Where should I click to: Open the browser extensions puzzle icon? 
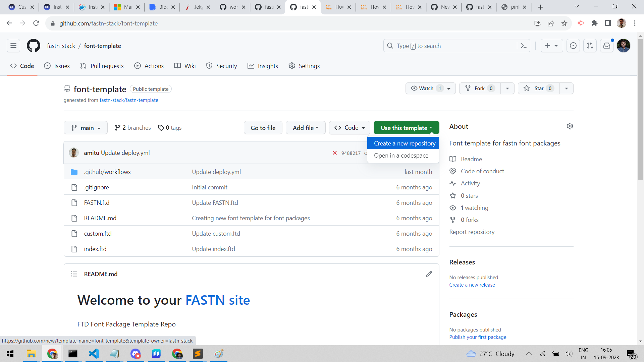click(x=594, y=23)
